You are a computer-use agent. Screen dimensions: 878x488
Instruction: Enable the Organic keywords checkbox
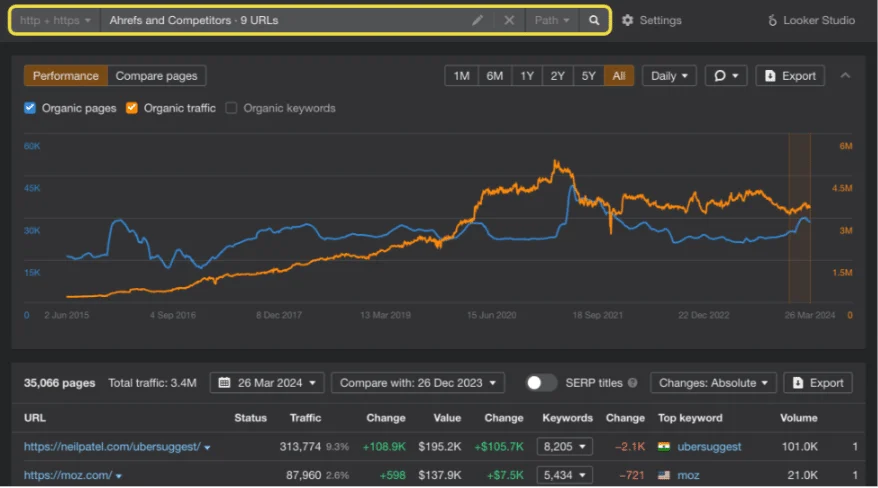click(x=231, y=107)
